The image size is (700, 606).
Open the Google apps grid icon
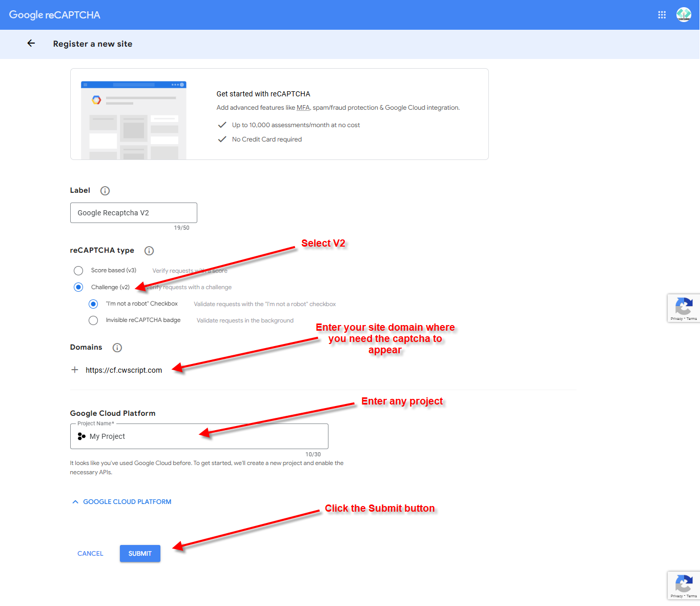662,15
